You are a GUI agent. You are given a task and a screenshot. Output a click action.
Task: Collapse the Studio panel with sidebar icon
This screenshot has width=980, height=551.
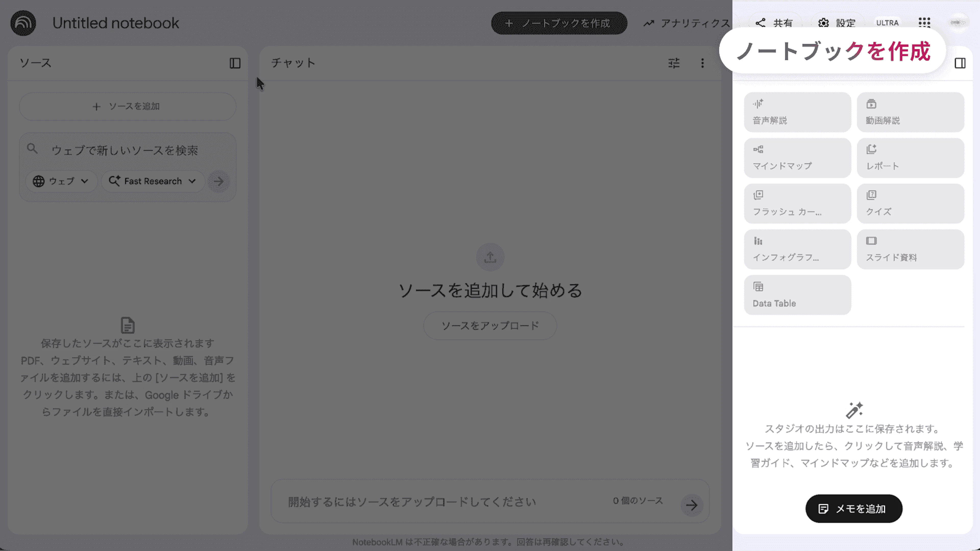coord(960,63)
